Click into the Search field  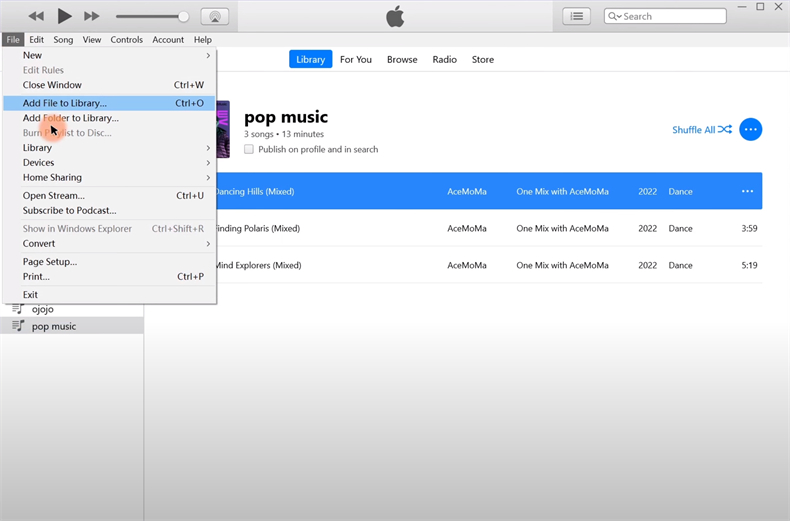665,16
